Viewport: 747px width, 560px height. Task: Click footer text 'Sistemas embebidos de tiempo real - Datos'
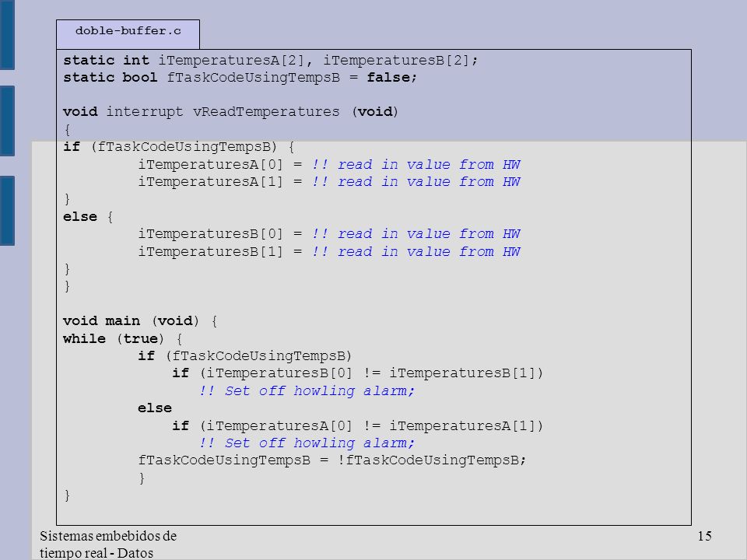[108, 544]
